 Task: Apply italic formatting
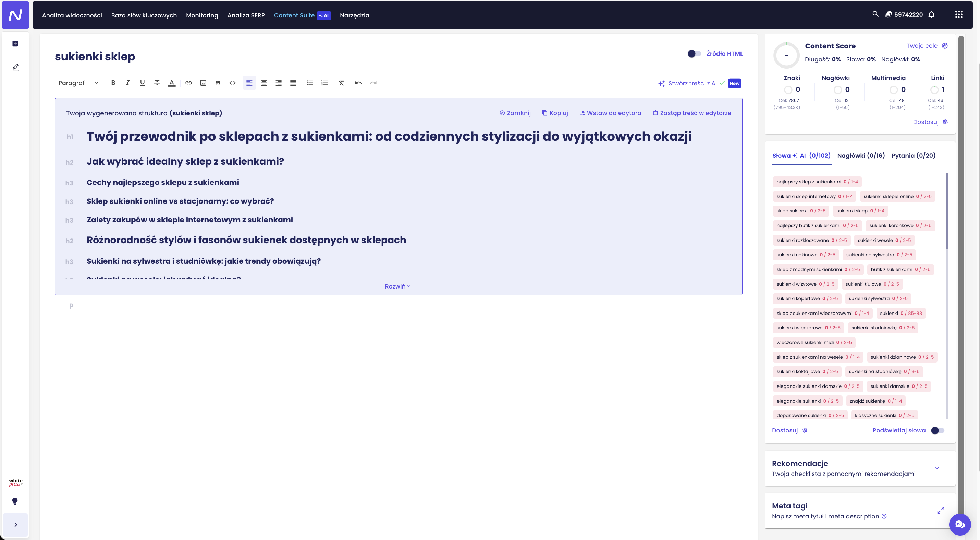coord(128,83)
